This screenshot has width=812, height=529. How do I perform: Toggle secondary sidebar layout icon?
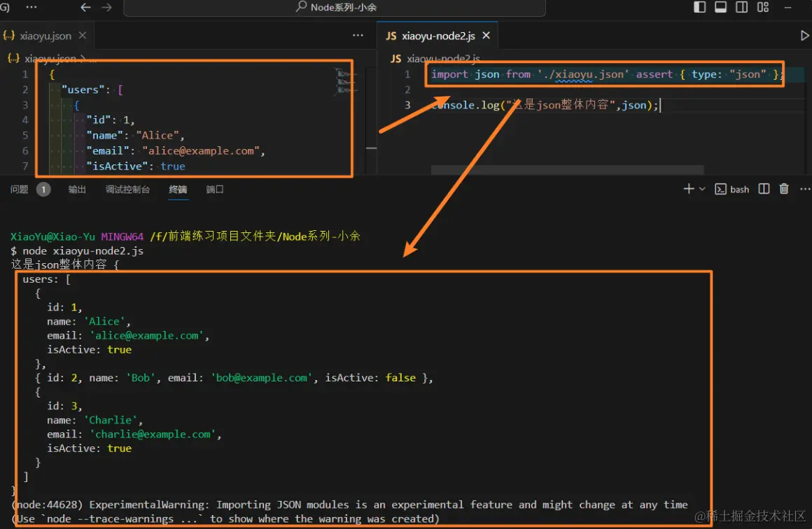pos(741,7)
